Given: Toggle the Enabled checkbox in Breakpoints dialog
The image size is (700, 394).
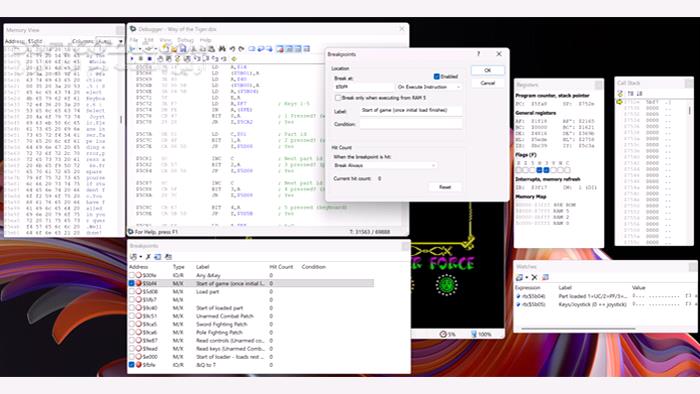Looking at the screenshot, I should pyautogui.click(x=437, y=76).
